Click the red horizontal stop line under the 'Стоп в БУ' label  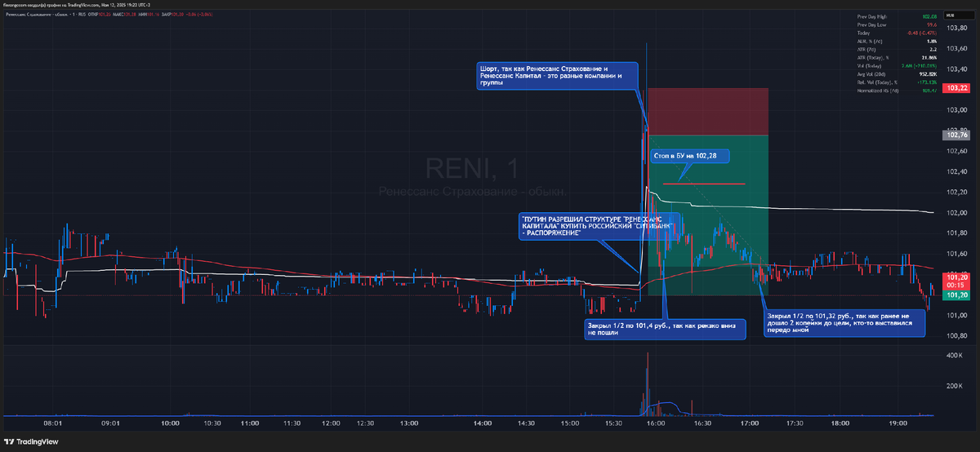click(704, 184)
